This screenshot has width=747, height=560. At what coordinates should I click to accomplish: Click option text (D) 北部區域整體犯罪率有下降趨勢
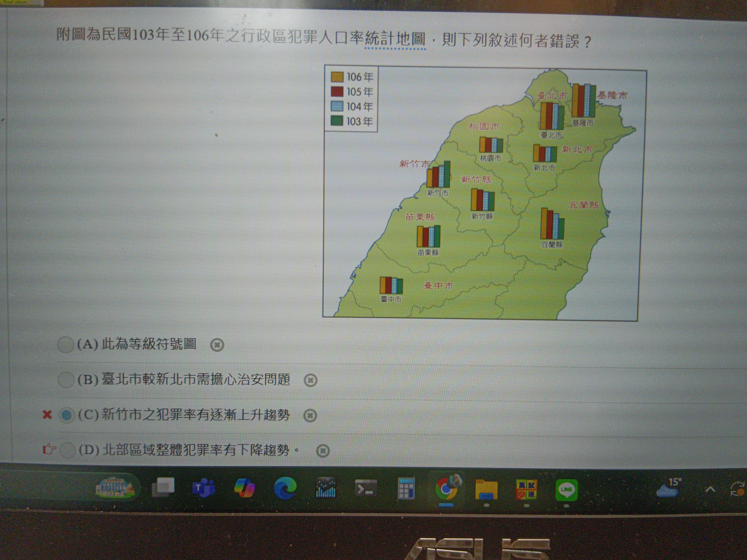189,450
